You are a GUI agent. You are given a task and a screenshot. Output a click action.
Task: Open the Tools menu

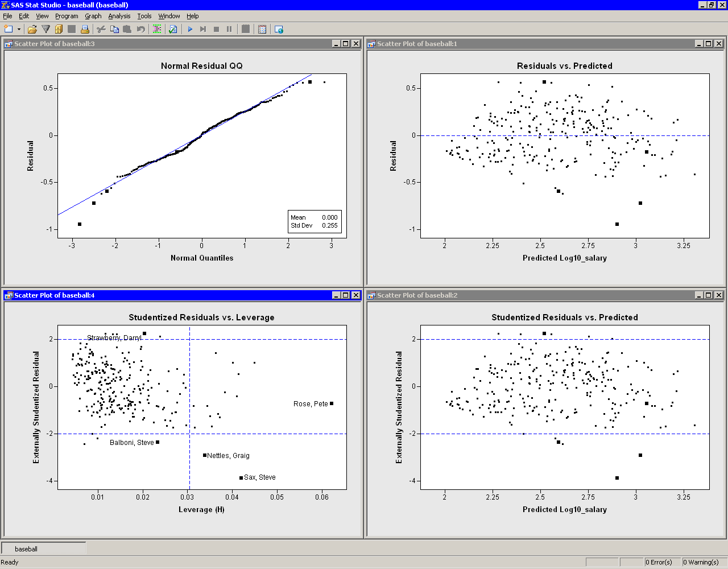tap(144, 16)
